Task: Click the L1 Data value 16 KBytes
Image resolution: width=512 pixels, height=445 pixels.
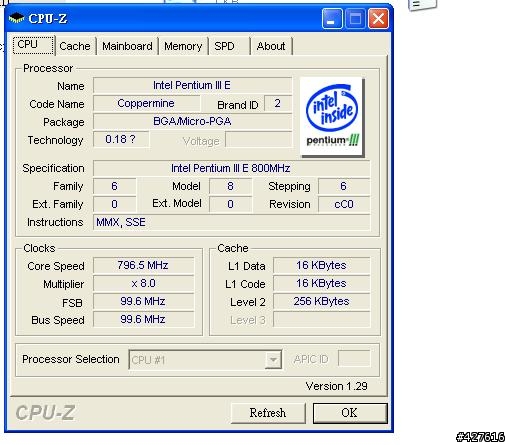Action: tap(322, 265)
